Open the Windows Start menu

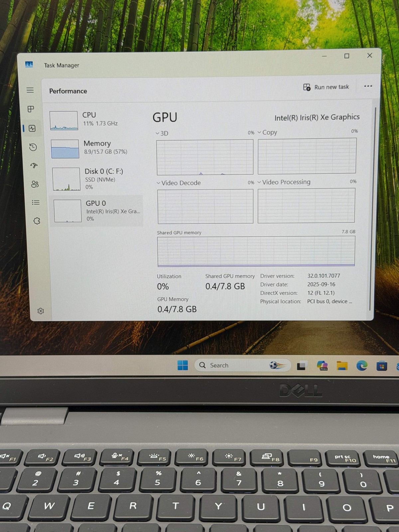[183, 365]
